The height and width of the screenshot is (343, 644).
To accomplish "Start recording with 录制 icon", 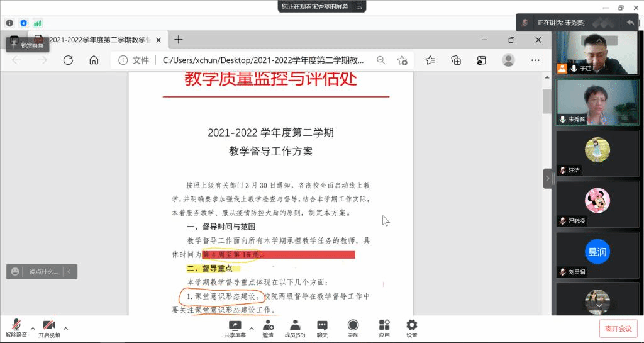I will 353,325.
